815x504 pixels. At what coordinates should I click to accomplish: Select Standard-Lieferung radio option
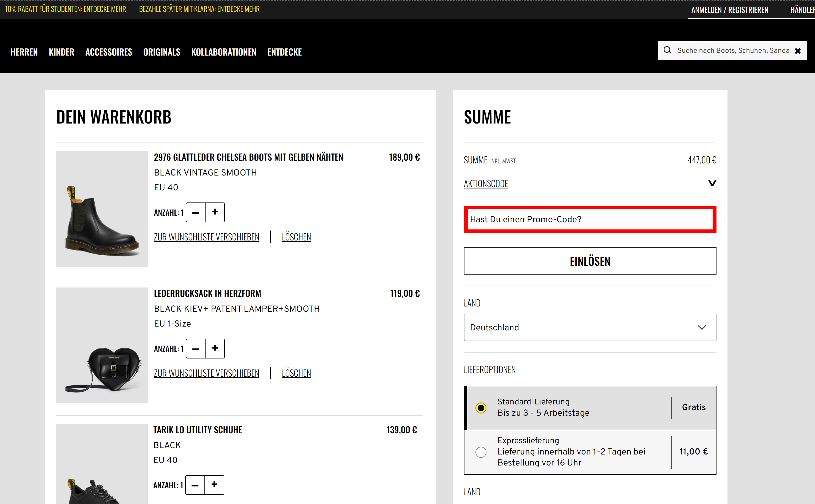point(481,408)
